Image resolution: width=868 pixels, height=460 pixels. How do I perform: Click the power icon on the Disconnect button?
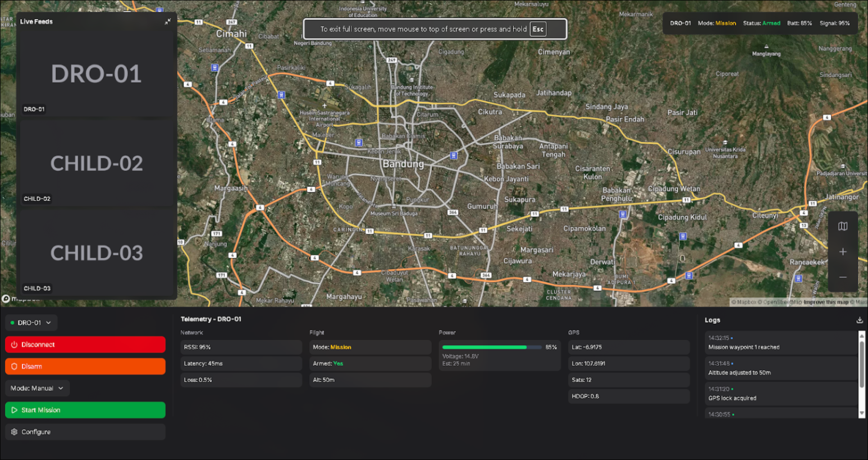[14, 344]
